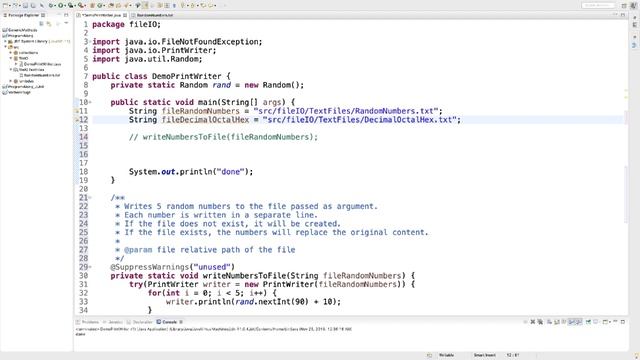The image size is (640, 360).
Task: Click the editor vertical scrollbar
Action: [x=626, y=194]
